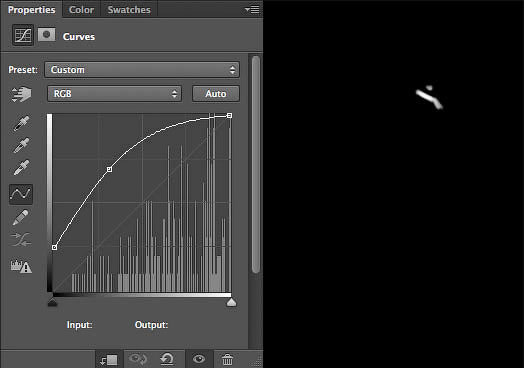Viewport: 524px width, 368px height.
Task: Open the Properties panel flyout menu
Action: coord(252,10)
